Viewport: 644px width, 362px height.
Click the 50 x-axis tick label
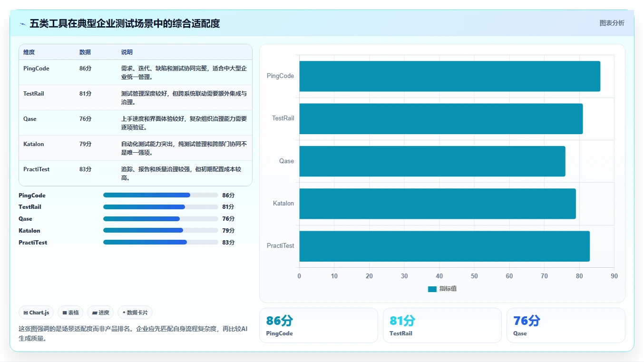tap(474, 276)
